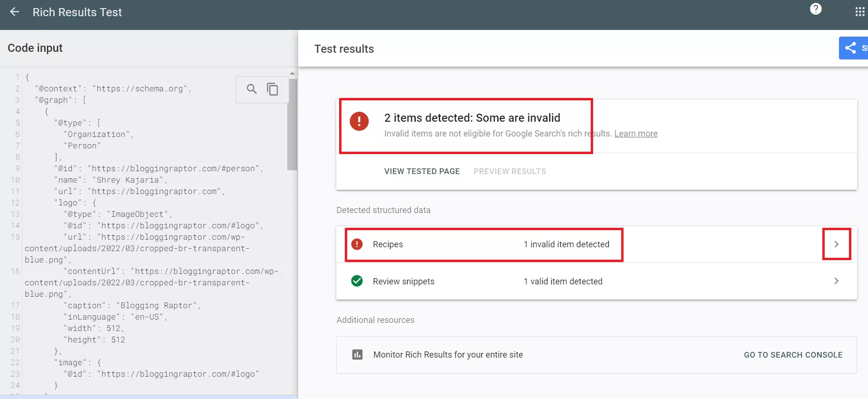Click the 'Shrey Kajaria' name line in code
Image resolution: width=868 pixels, height=399 pixels.
click(110, 180)
